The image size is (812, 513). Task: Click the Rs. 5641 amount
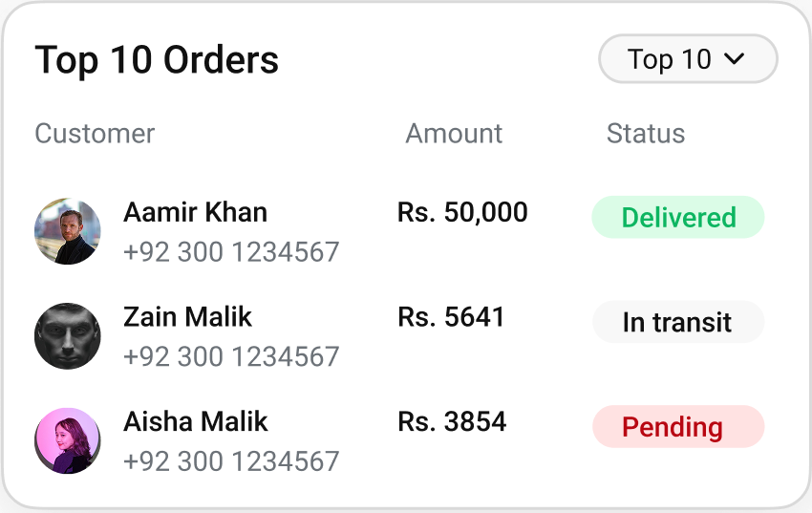coord(451,317)
